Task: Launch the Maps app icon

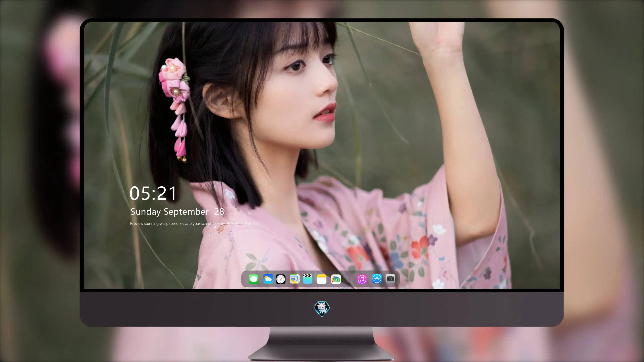Action: (294, 279)
